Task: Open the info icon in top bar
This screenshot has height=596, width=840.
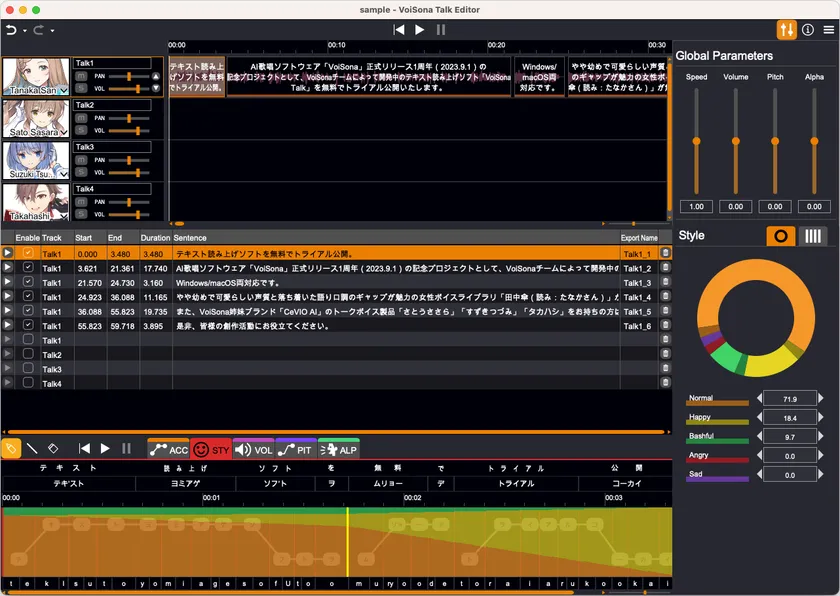Action: coord(808,30)
